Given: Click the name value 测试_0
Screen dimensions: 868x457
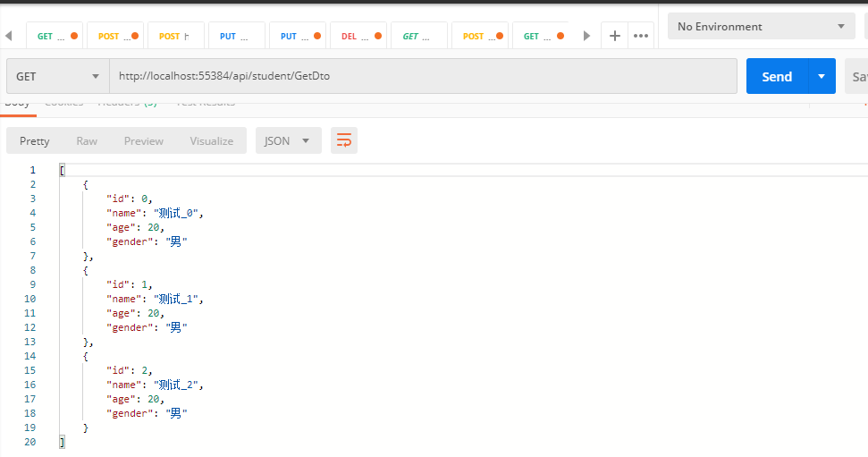Looking at the screenshot, I should [178, 213].
